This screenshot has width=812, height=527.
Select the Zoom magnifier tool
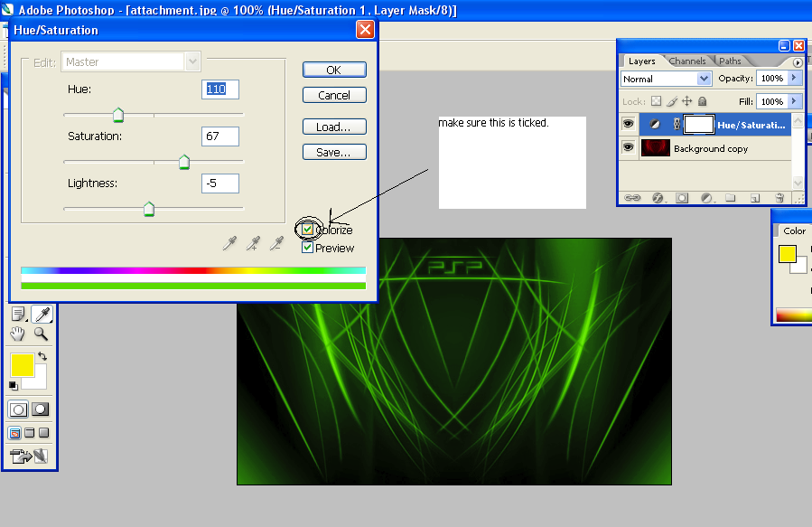(41, 334)
